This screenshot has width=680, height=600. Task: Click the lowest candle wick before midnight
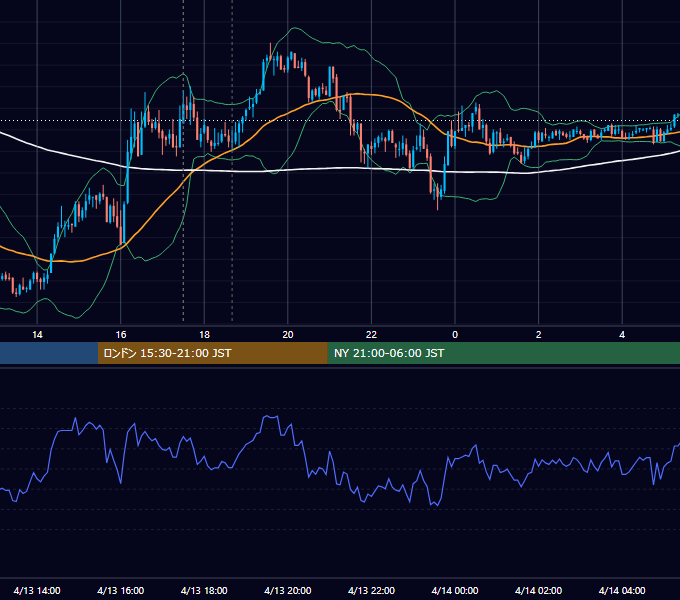coord(438,197)
